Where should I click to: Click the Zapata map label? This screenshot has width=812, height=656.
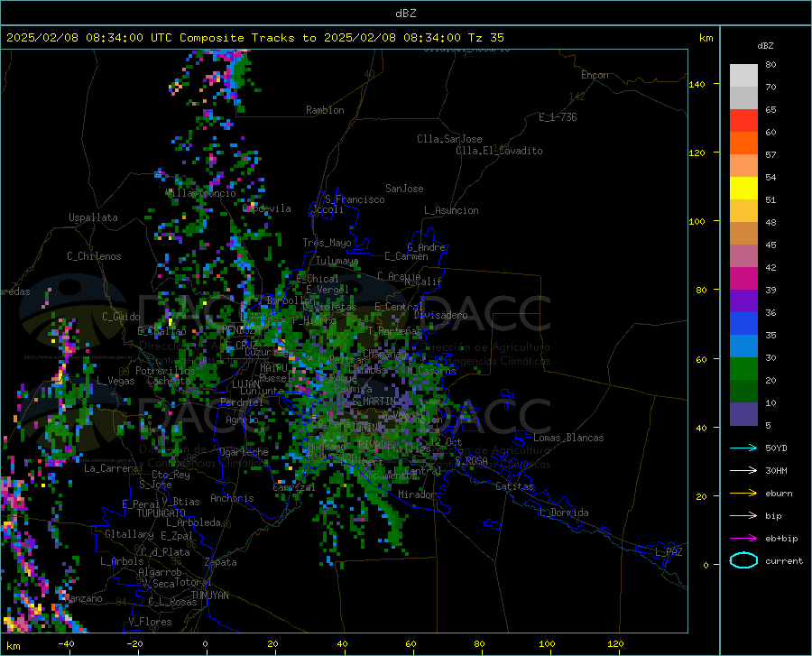pyautogui.click(x=221, y=562)
